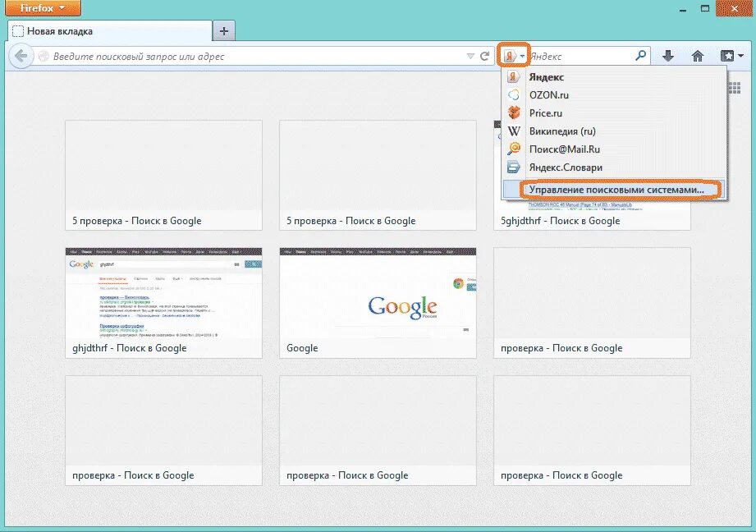The image size is (756, 532).
Task: Open the Downloads arrow icon
Action: 668,57
